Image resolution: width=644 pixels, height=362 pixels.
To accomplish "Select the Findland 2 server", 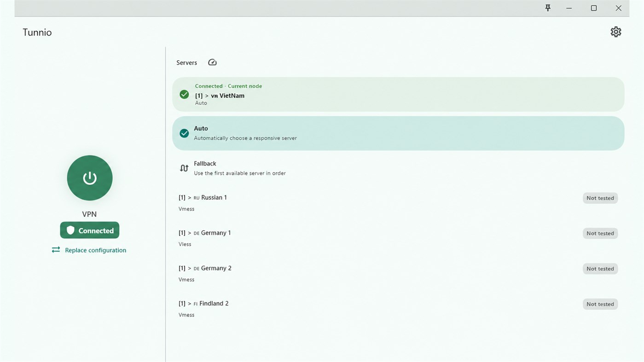I will (x=398, y=309).
